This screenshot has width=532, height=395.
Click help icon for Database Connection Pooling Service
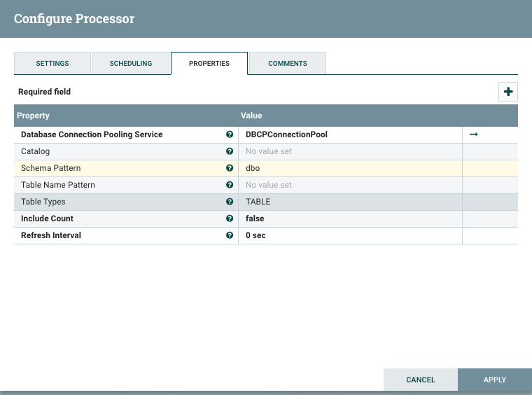(230, 134)
